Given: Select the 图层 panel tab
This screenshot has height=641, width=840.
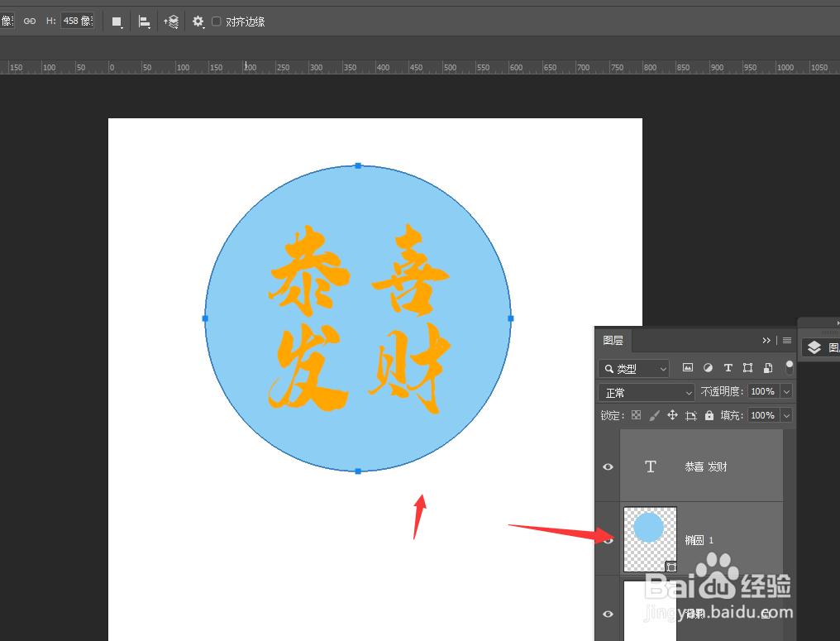Looking at the screenshot, I should [613, 340].
